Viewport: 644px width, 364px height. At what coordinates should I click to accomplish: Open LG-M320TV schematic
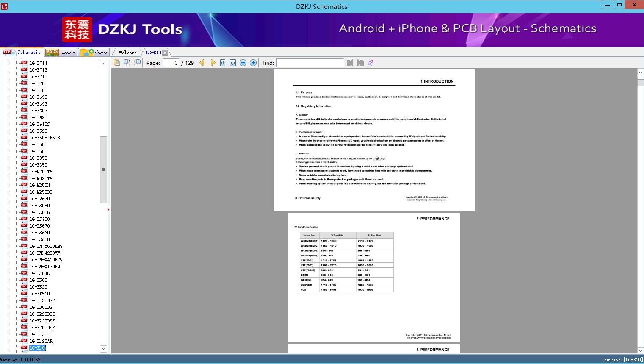coord(41,178)
